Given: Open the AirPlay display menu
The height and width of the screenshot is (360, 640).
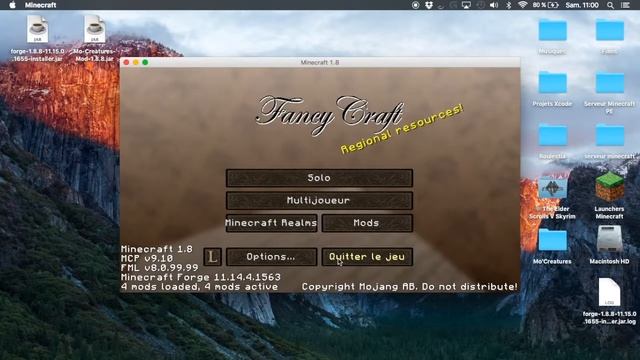Looking at the screenshot, I should pyautogui.click(x=466, y=5).
